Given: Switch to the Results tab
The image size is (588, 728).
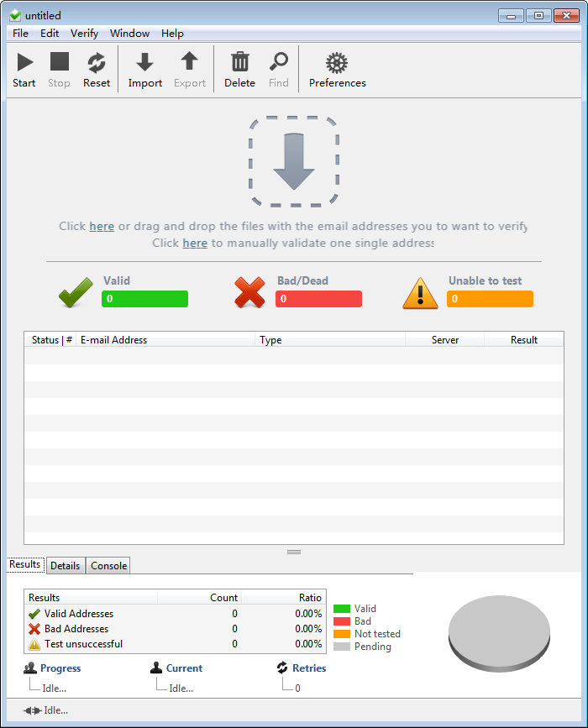Looking at the screenshot, I should [x=25, y=564].
